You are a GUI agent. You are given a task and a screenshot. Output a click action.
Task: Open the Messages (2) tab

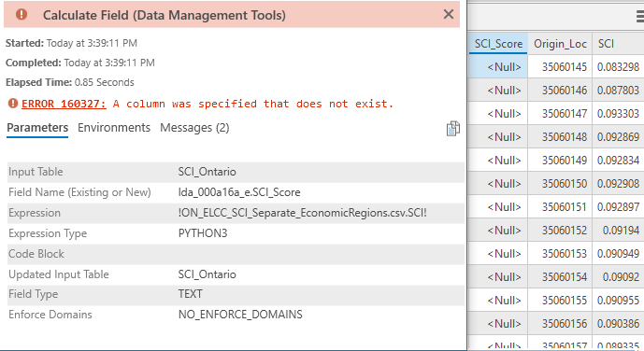[x=194, y=128]
